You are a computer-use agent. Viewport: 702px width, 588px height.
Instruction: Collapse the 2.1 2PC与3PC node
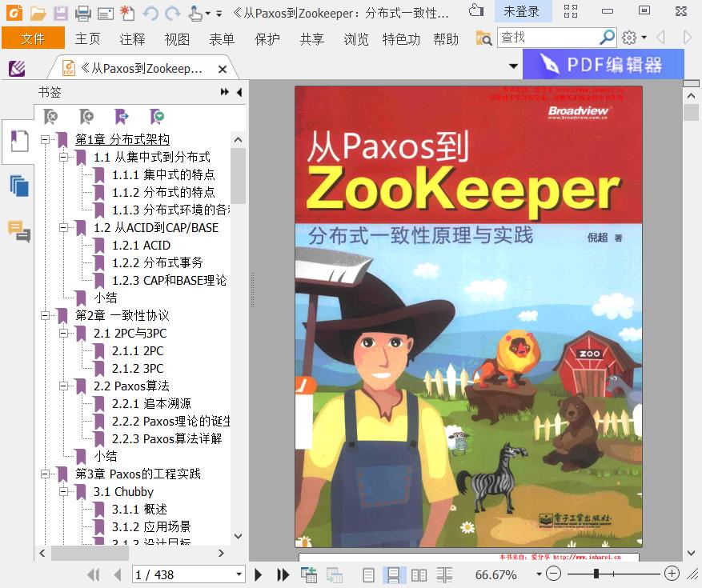(64, 334)
